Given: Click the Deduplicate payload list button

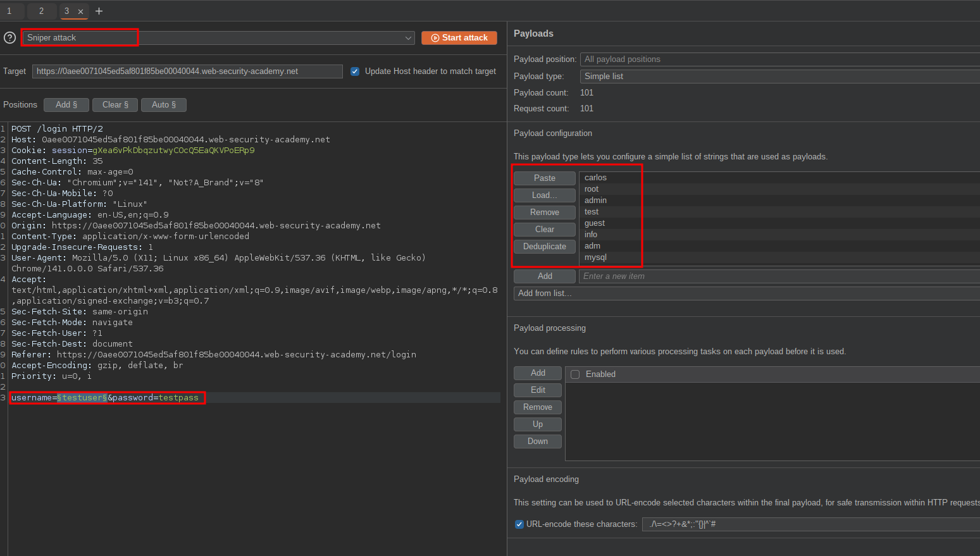Looking at the screenshot, I should point(544,247).
